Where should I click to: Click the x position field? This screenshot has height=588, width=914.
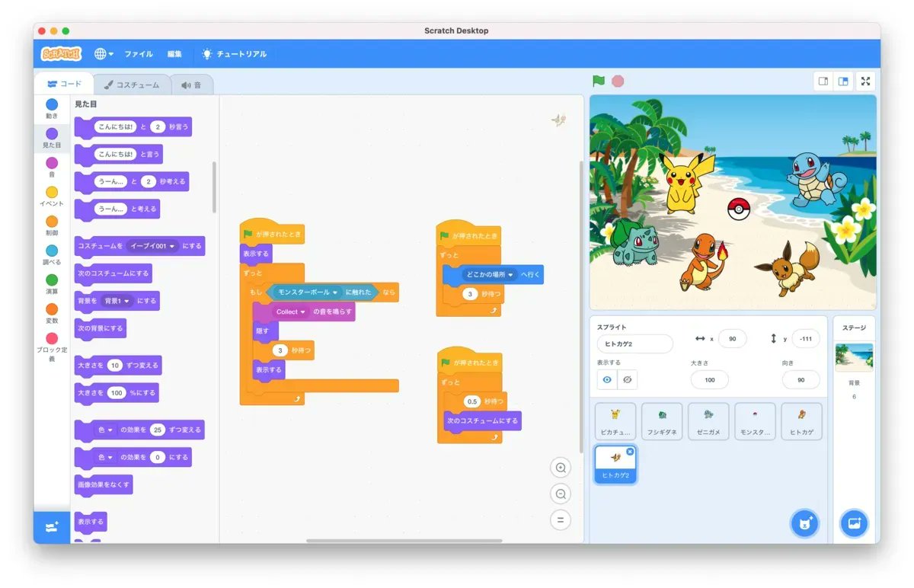pos(732,339)
